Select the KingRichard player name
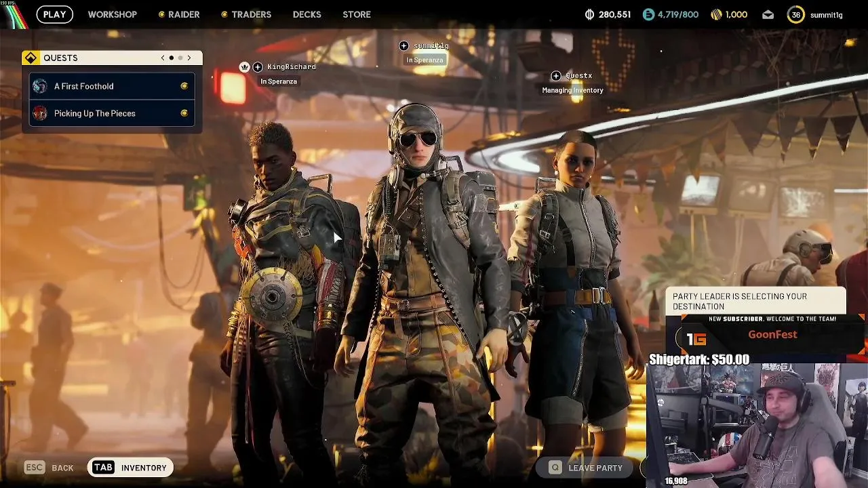868x488 pixels. (x=292, y=66)
